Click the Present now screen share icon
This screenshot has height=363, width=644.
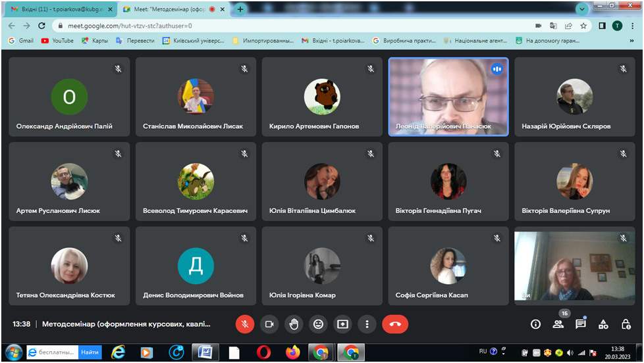click(342, 324)
